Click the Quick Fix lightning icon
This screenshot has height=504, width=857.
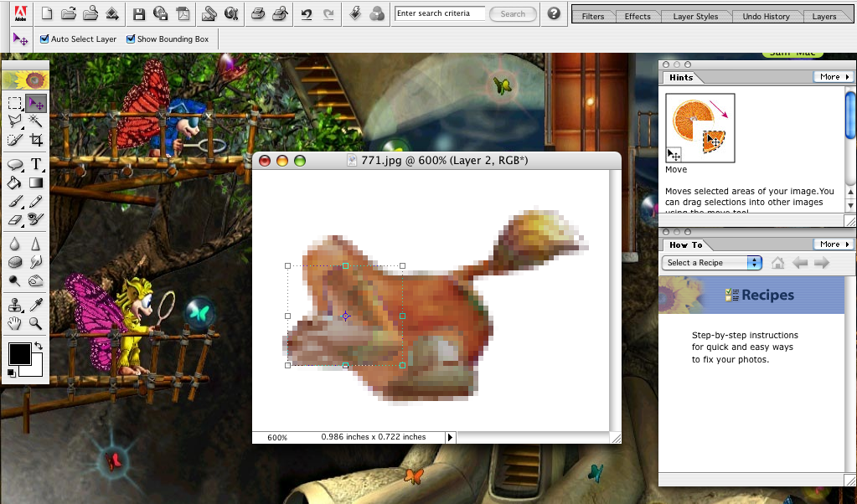[x=355, y=13]
